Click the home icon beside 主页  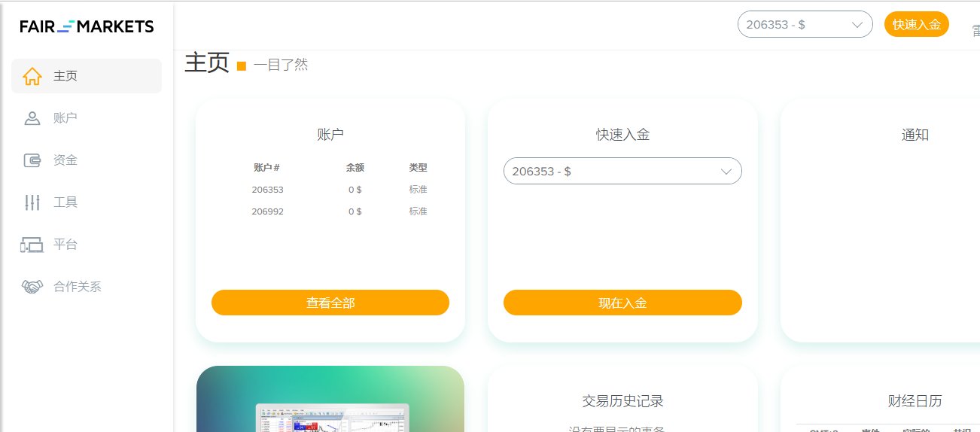(x=32, y=76)
